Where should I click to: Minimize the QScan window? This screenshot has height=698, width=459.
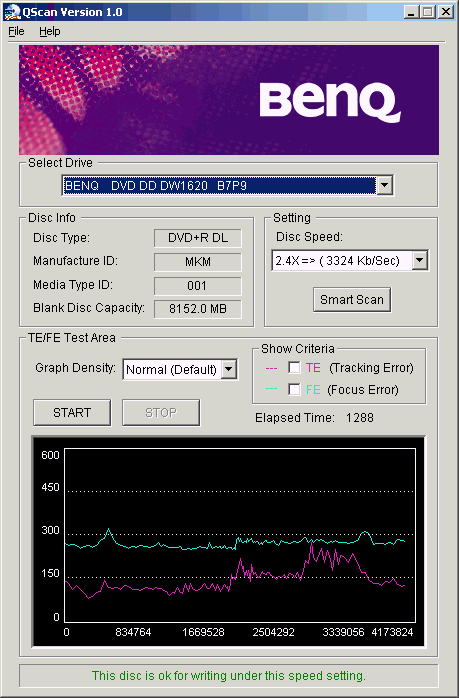tap(411, 12)
